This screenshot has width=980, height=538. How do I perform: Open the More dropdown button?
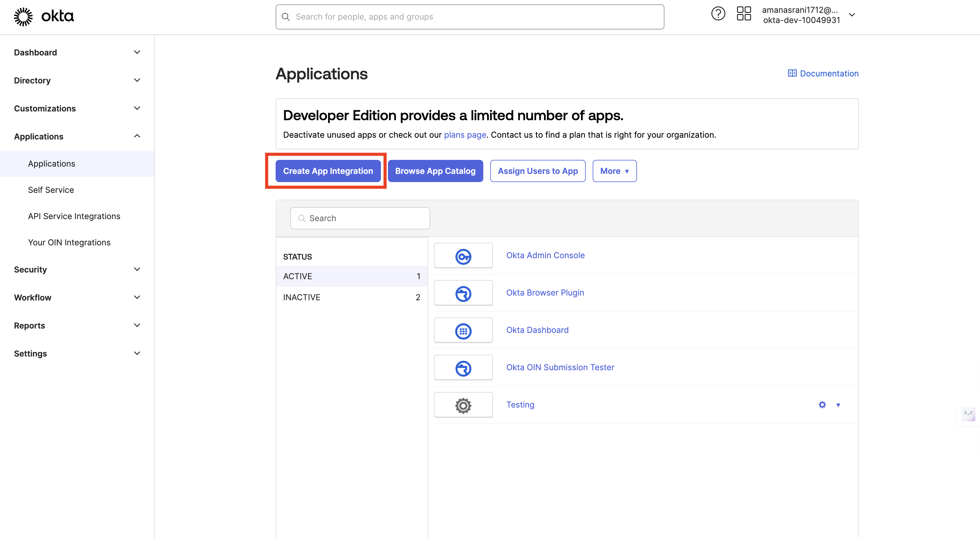tap(615, 171)
